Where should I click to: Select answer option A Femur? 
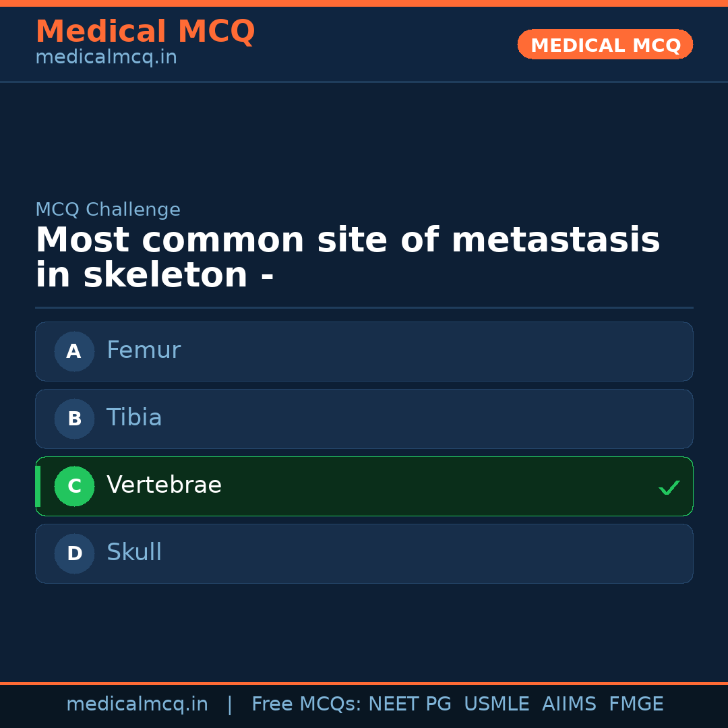pyautogui.click(x=364, y=351)
